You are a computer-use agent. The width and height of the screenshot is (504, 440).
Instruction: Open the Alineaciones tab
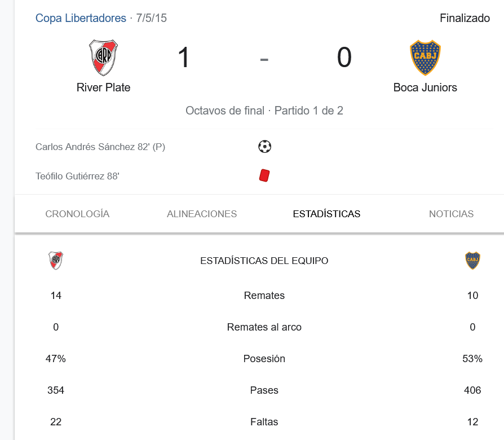click(x=201, y=214)
